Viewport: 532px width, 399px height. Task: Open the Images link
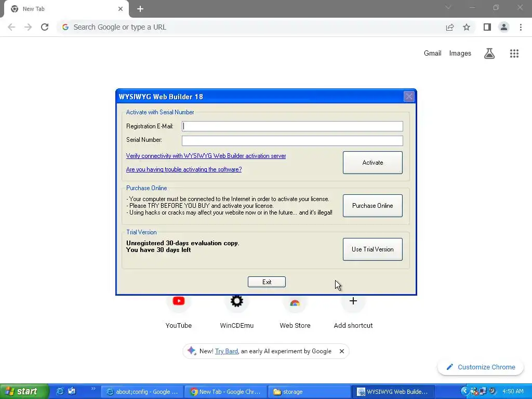click(x=460, y=54)
